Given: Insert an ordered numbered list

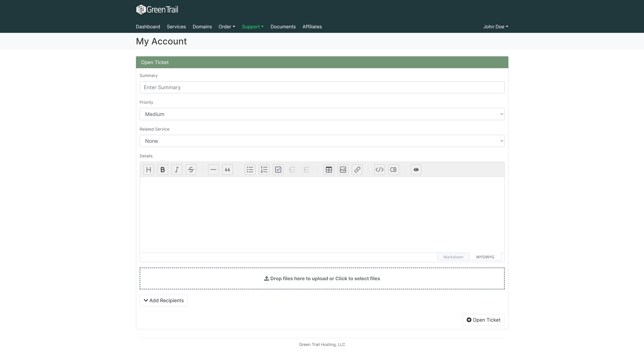Looking at the screenshot, I should 264,170.
